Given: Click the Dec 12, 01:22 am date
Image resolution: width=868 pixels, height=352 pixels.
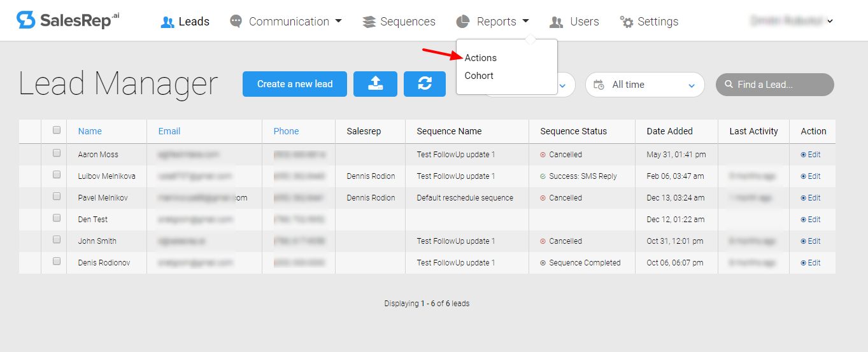Looking at the screenshot, I should pos(676,220).
